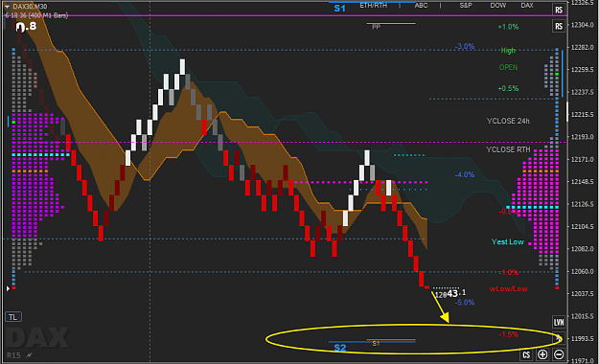
Task: Zoom out with the minus icon
Action: pos(559,354)
